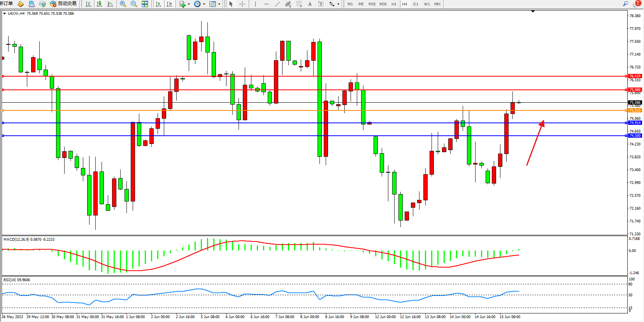The width and height of the screenshot is (644, 322).
Task: Click the orange 75.315 price level label
Action: tap(635, 110)
